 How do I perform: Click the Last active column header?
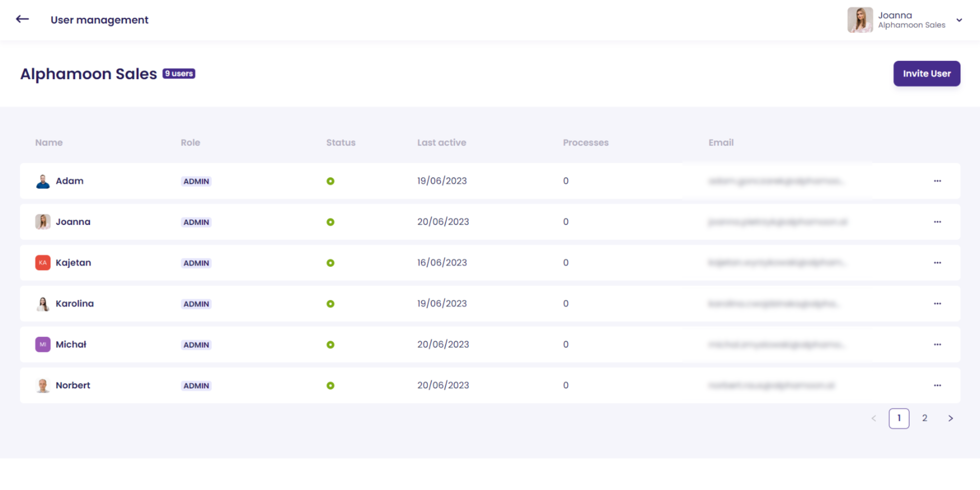(x=441, y=143)
